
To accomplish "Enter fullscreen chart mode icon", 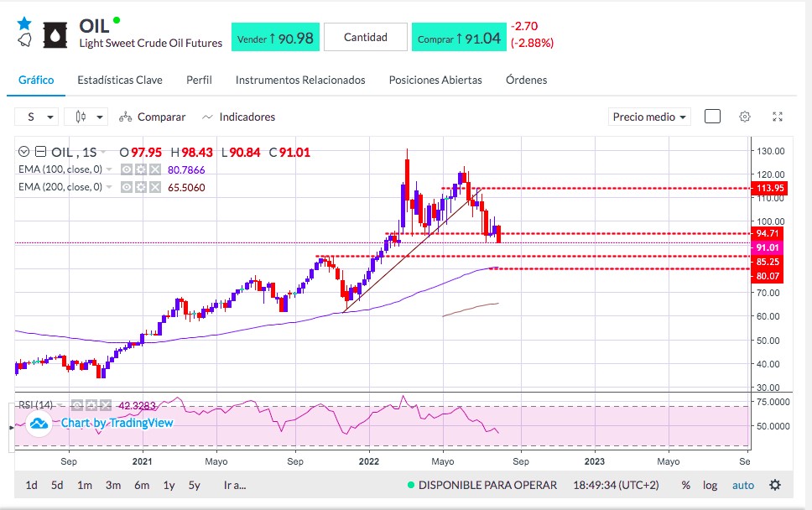I will pos(778,117).
